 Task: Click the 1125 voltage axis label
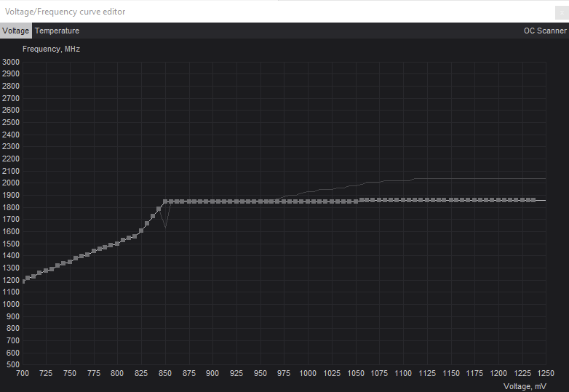tap(426, 374)
